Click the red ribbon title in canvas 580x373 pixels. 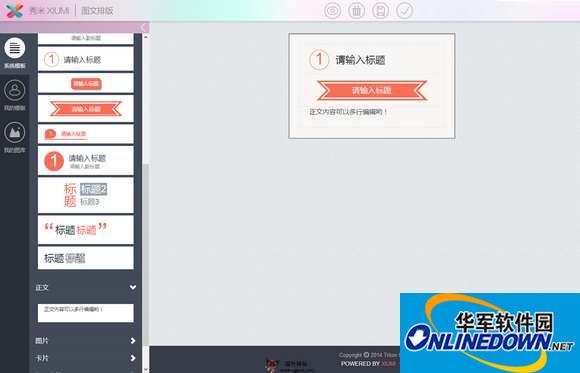pos(372,90)
